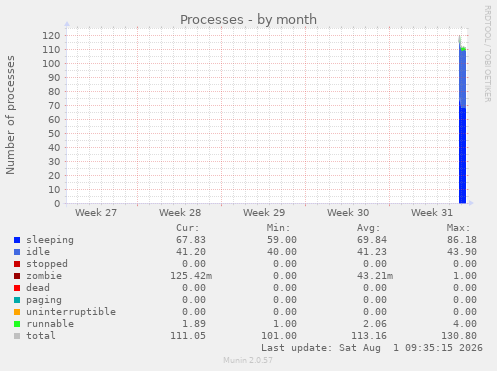Click idle maximum value 43.90
The width and height of the screenshot is (497, 371).
point(462,252)
